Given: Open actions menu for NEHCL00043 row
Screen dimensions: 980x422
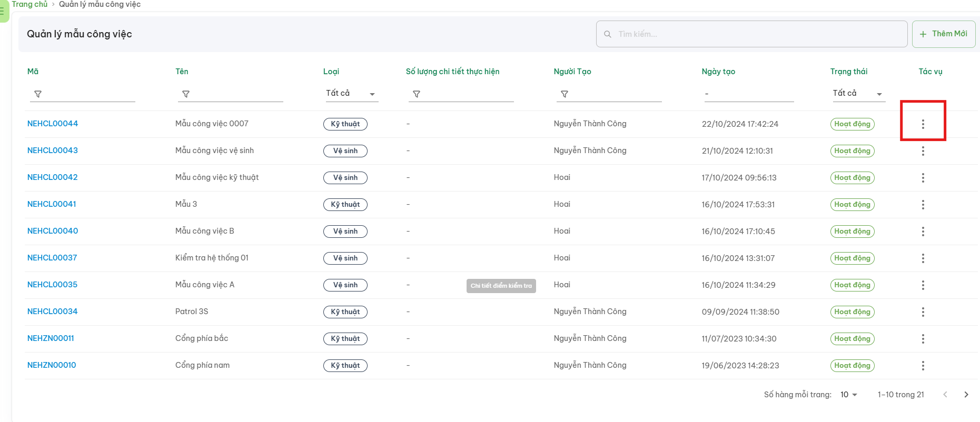Looking at the screenshot, I should tap(923, 151).
